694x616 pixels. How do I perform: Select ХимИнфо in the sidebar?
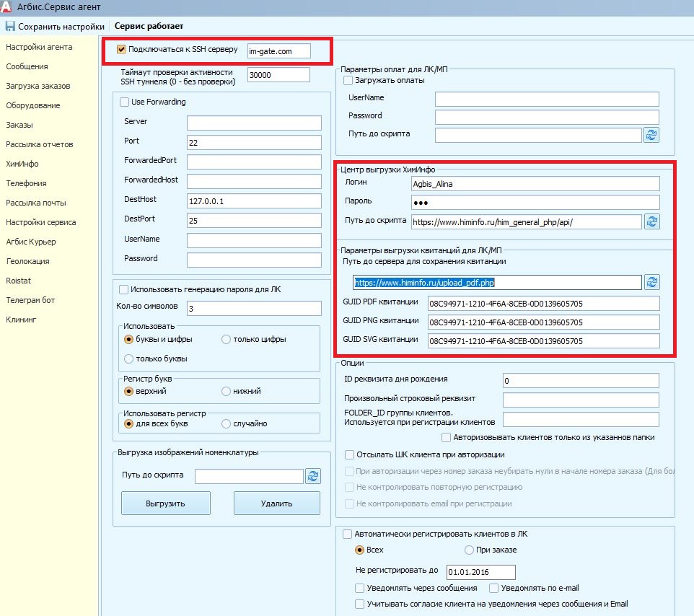click(x=22, y=164)
